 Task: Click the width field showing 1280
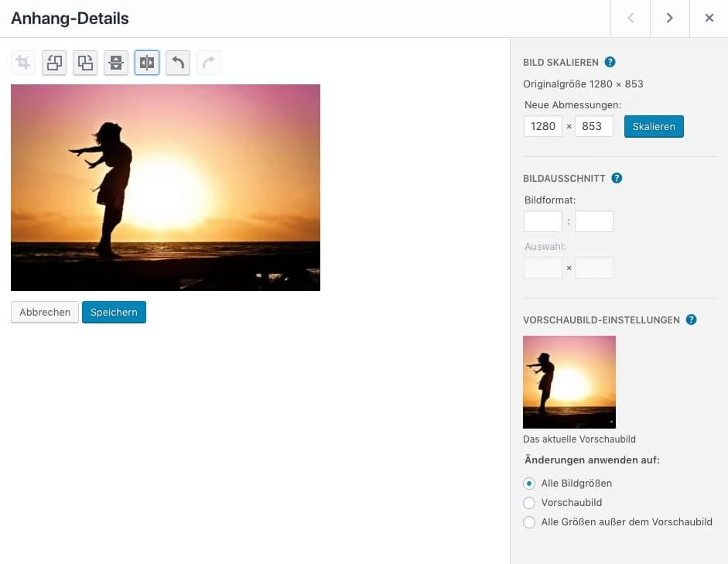[x=542, y=126]
